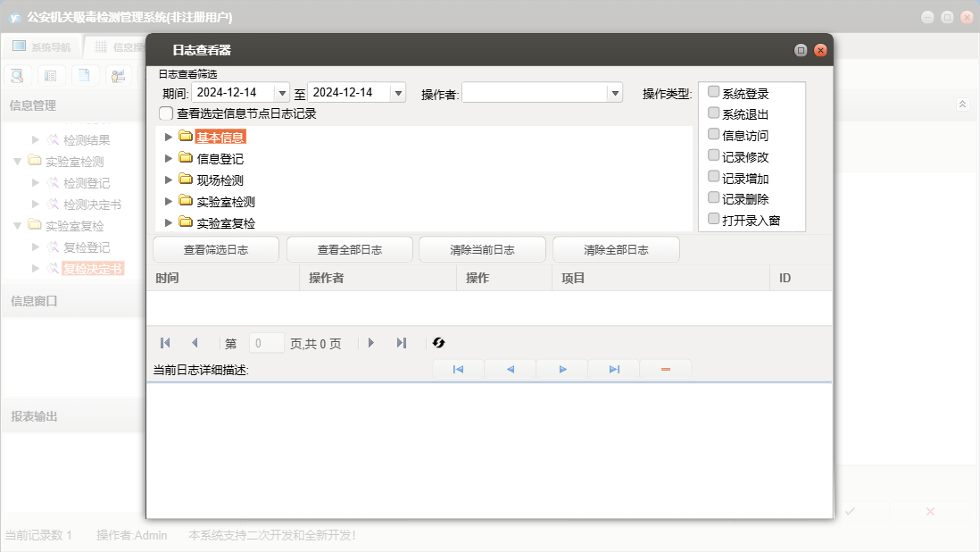Expand the 现场检测 tree folder

(x=169, y=180)
